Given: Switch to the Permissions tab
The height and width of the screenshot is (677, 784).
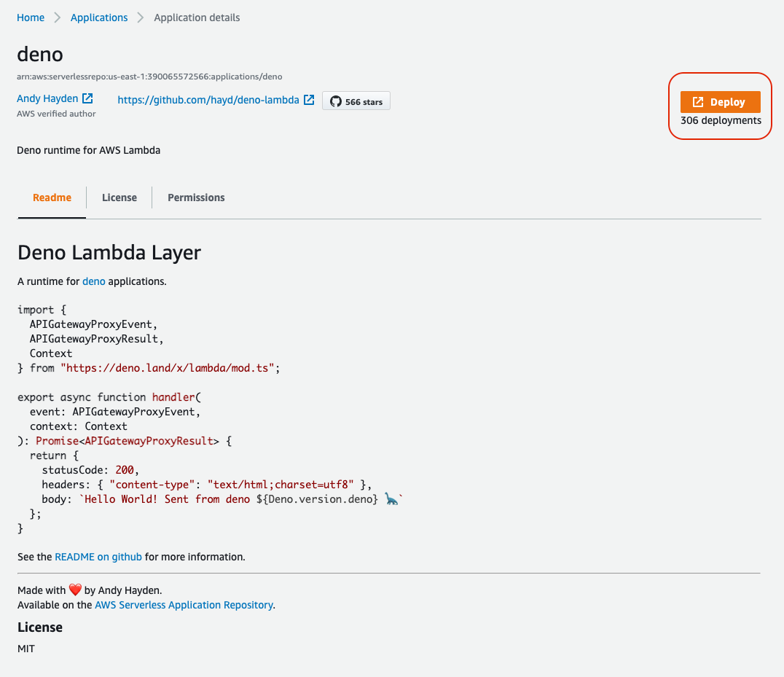Looking at the screenshot, I should [196, 197].
